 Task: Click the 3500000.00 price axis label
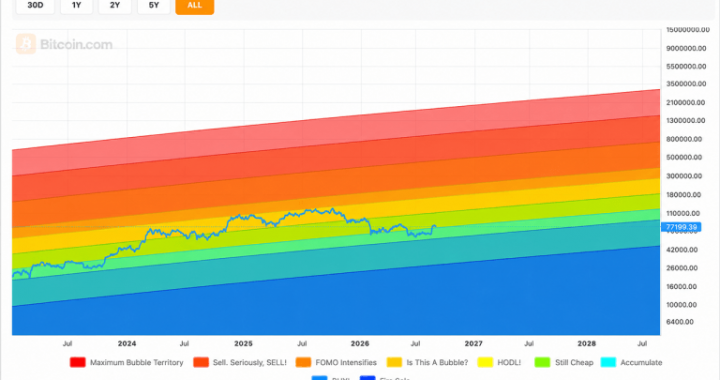(686, 84)
